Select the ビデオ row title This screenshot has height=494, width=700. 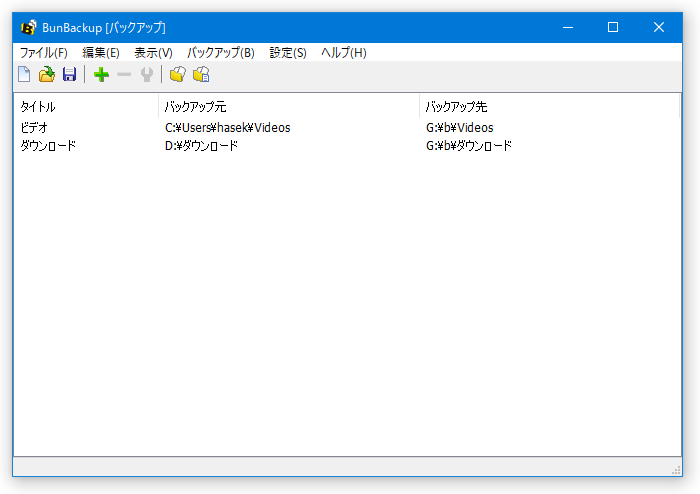[34, 128]
